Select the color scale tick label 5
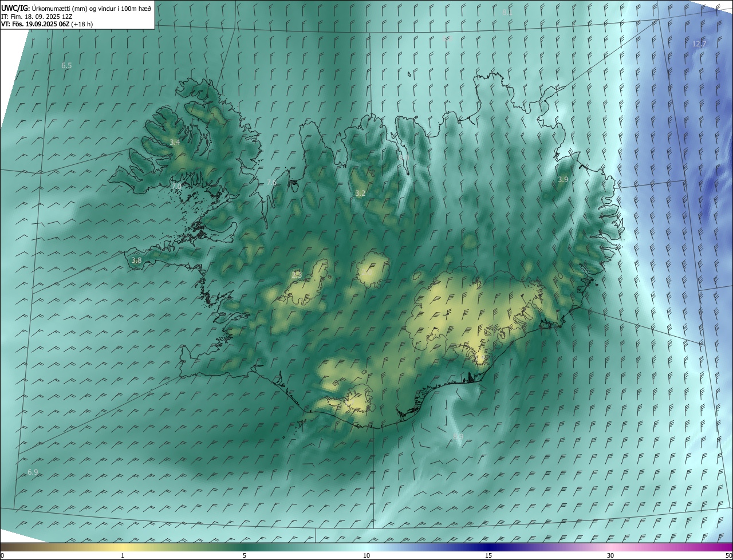This screenshot has height=560, width=733. coord(245,555)
